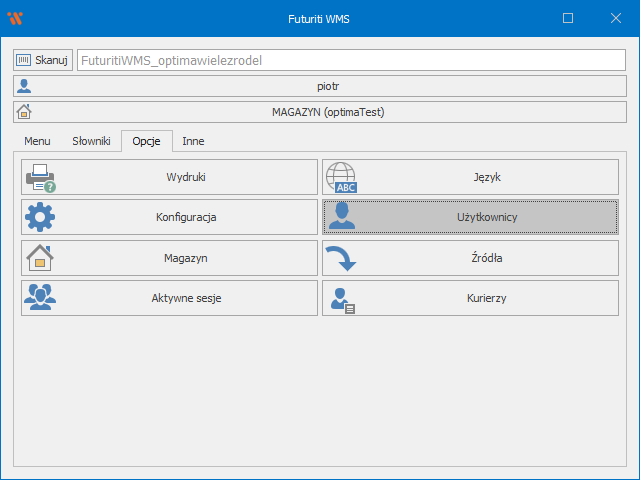640x480 pixels.
Task: Click the globe ABC language icon
Action: coord(341,177)
